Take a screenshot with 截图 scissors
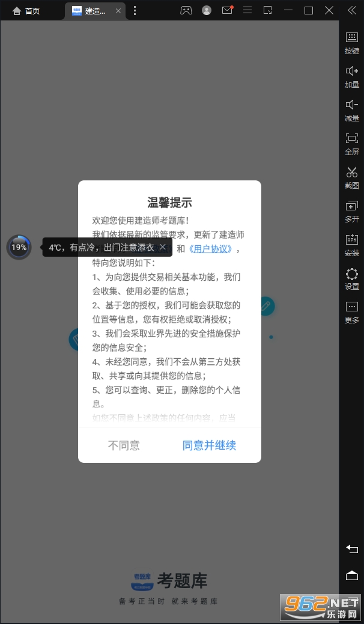This screenshot has width=364, height=624. [x=351, y=178]
